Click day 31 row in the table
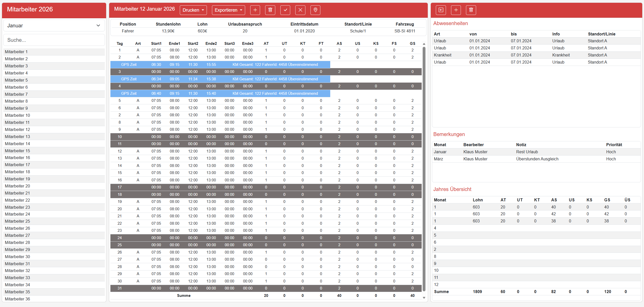This screenshot has height=307, width=644. (266, 288)
